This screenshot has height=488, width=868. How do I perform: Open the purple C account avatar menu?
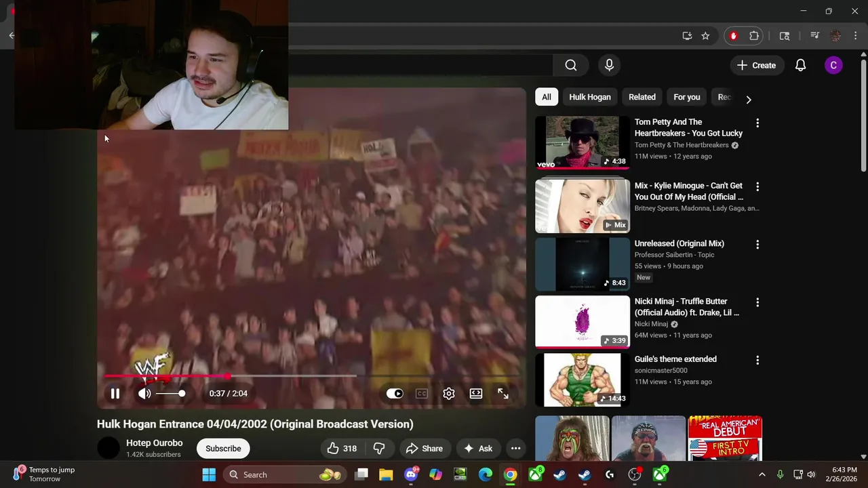click(x=833, y=65)
